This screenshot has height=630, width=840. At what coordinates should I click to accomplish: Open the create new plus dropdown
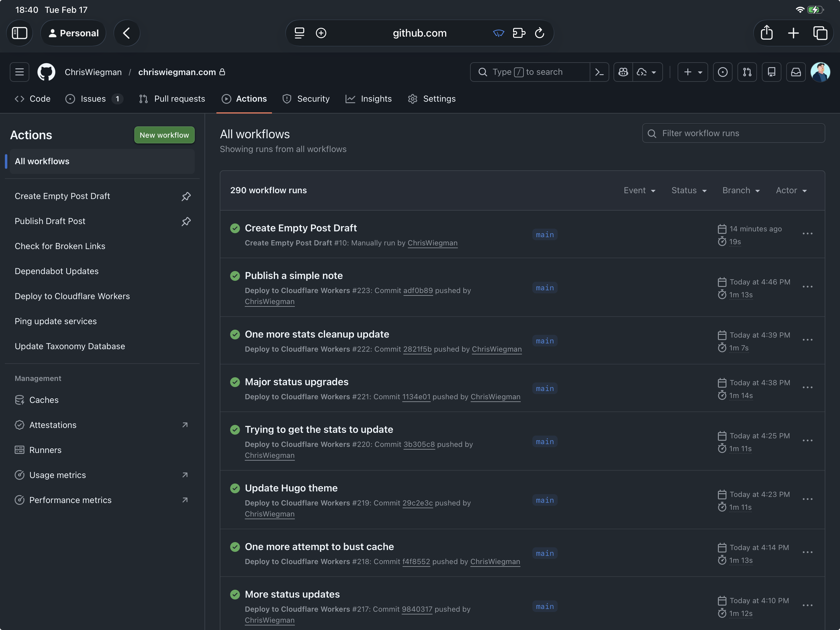coord(692,72)
